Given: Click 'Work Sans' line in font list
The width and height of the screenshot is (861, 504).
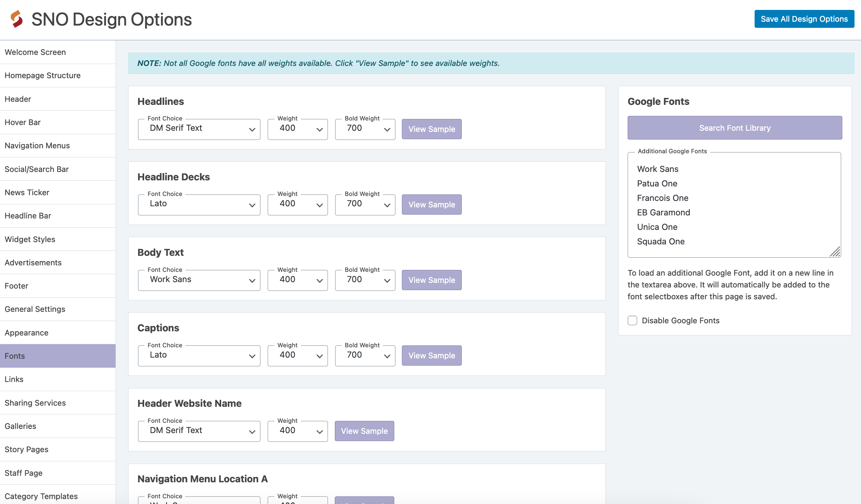Looking at the screenshot, I should click(658, 169).
